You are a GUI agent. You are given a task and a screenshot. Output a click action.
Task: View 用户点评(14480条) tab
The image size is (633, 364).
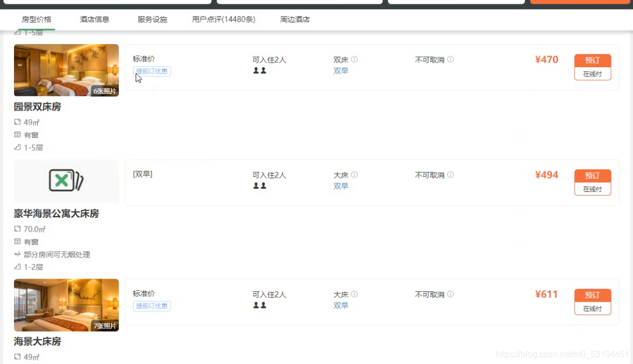point(224,19)
